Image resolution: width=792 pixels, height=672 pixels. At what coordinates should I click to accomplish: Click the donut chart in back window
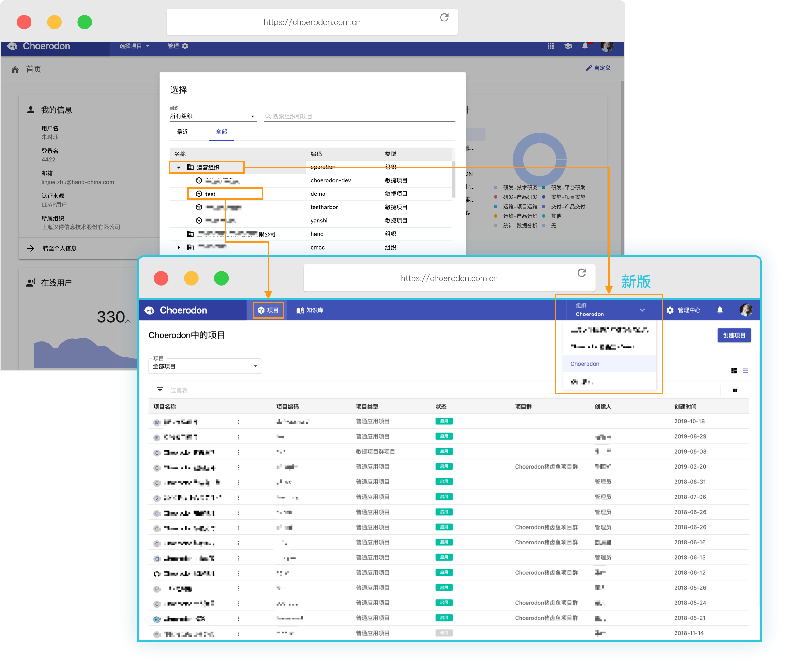pos(539,160)
